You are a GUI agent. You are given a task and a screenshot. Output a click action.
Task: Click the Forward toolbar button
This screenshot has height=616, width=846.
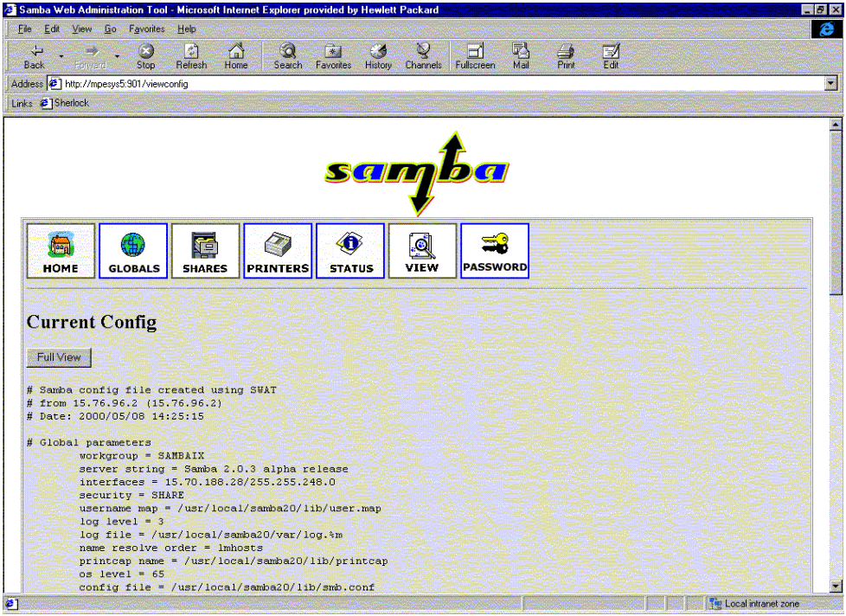tap(91, 56)
